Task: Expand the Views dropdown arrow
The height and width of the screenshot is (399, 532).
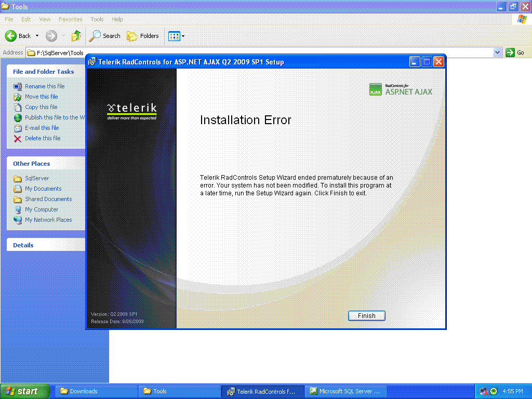Action: [183, 36]
